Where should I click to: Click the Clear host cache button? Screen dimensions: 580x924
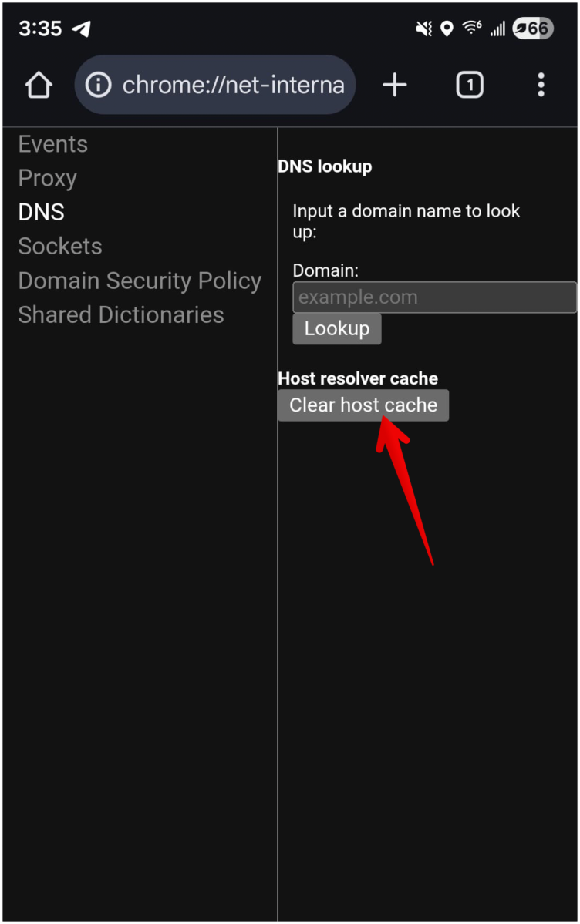point(363,405)
